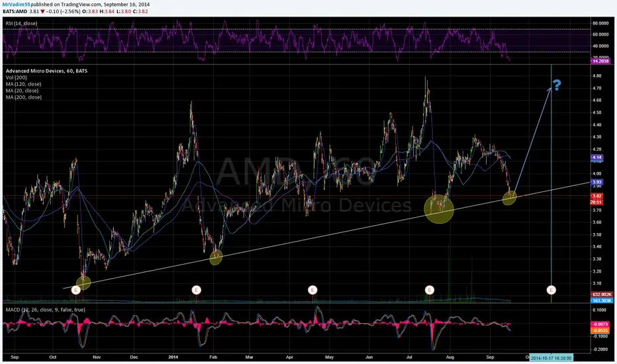This screenshot has height=364, width=617.
Task: Click the −0.2000 MACD scale label
Action: [x=599, y=349]
